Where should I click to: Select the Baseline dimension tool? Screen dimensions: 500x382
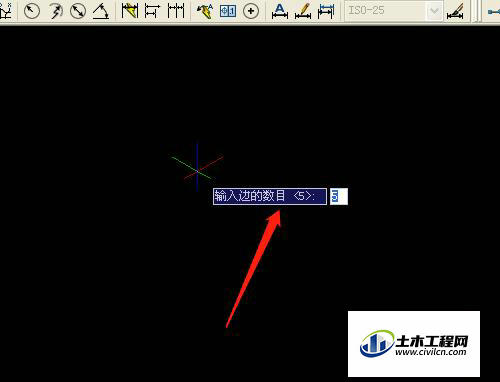(x=152, y=11)
